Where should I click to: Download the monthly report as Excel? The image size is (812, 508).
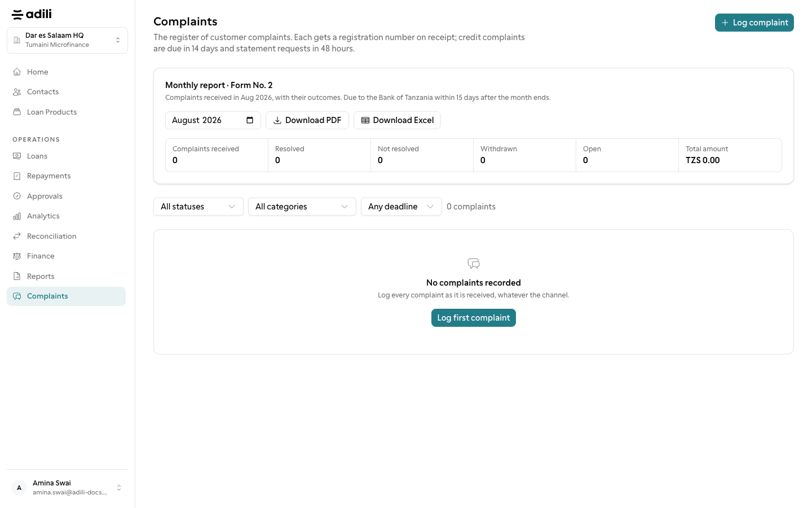click(x=397, y=120)
